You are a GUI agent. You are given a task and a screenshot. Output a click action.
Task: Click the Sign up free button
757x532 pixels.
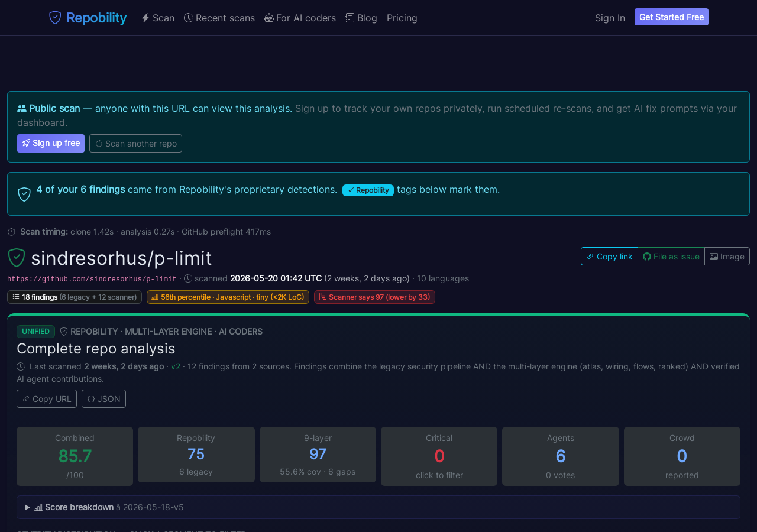(x=51, y=143)
